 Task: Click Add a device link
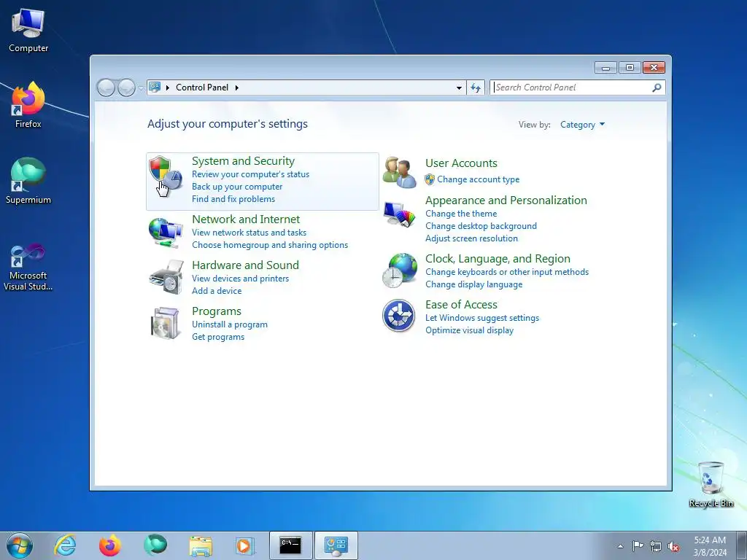[x=216, y=290]
